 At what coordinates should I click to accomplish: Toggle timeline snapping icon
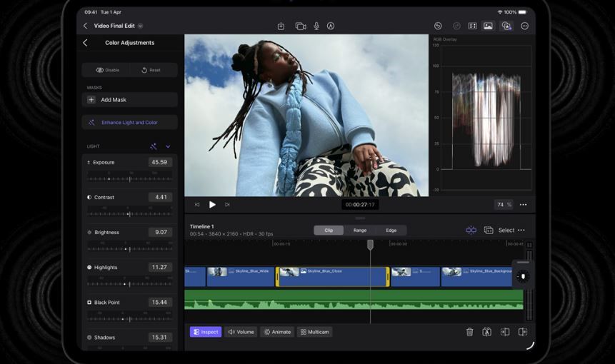coord(471,230)
